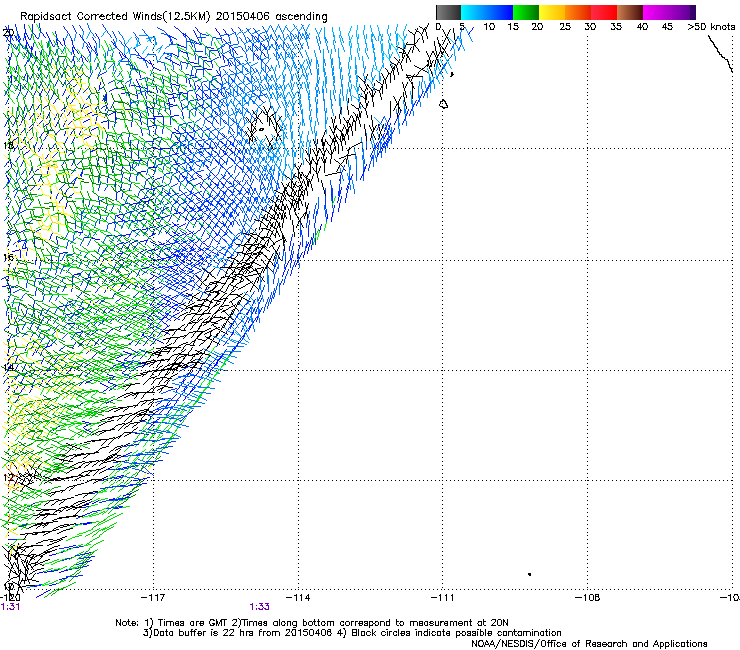Click the '>50 knots' legend label
740x650 pixels.
click(x=711, y=27)
